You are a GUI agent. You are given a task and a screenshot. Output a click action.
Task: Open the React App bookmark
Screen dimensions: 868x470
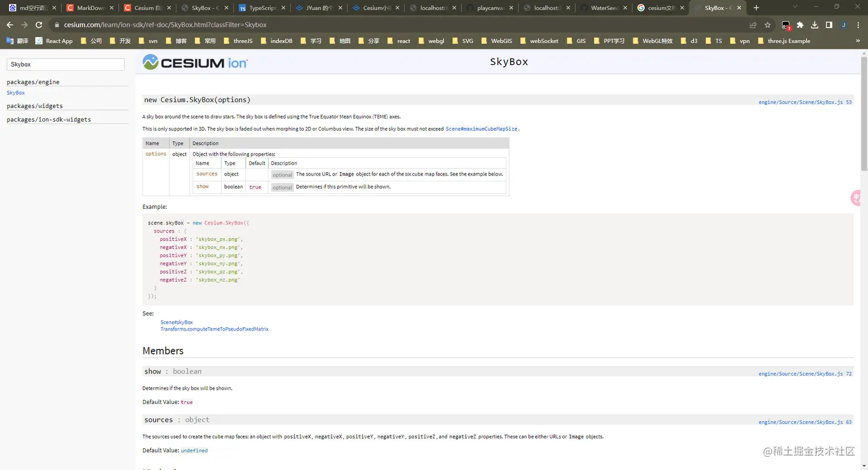54,41
